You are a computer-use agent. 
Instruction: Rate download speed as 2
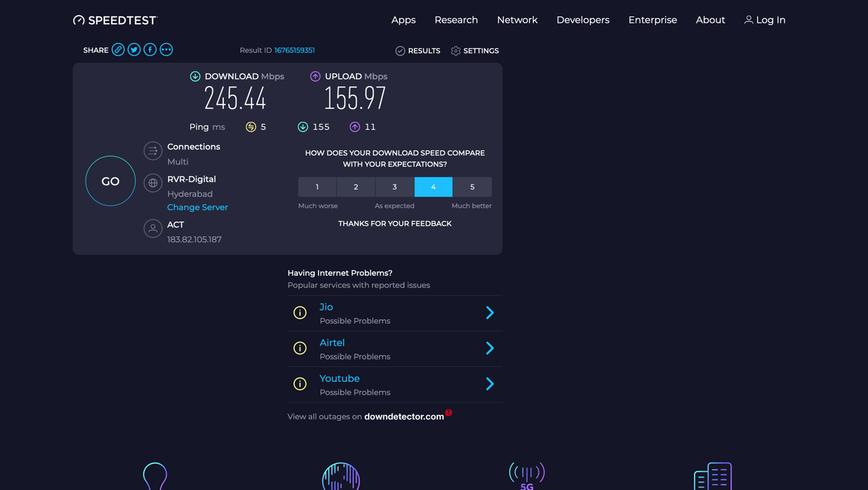[x=356, y=187]
